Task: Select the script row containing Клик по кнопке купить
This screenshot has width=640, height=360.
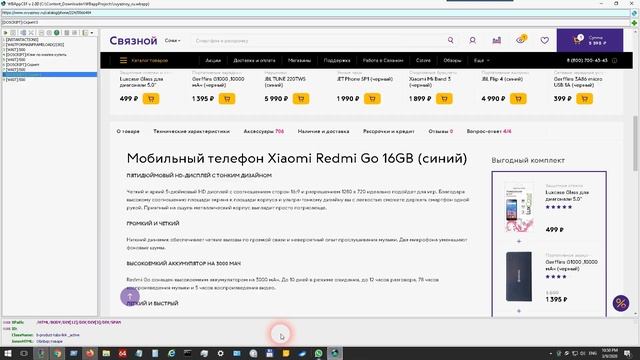Action: pyautogui.click(x=50, y=54)
